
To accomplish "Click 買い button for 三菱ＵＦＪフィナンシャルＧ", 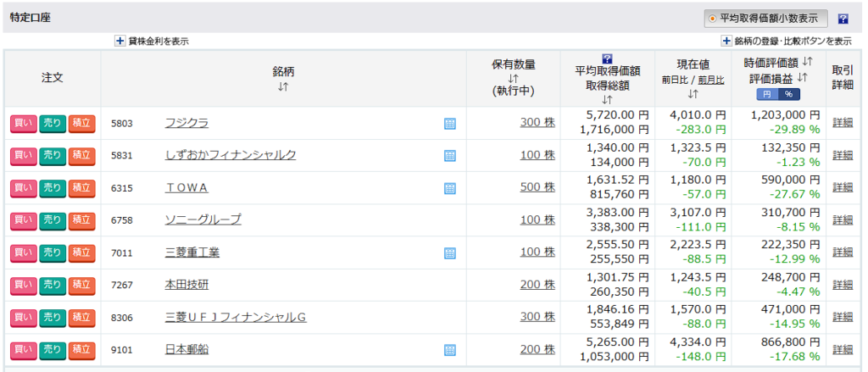I will coord(23,318).
